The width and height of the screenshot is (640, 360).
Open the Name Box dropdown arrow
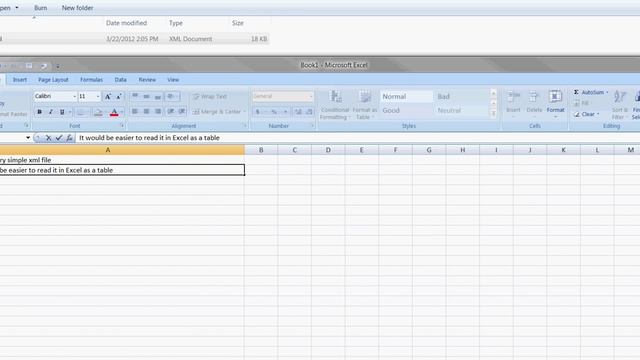click(x=28, y=138)
